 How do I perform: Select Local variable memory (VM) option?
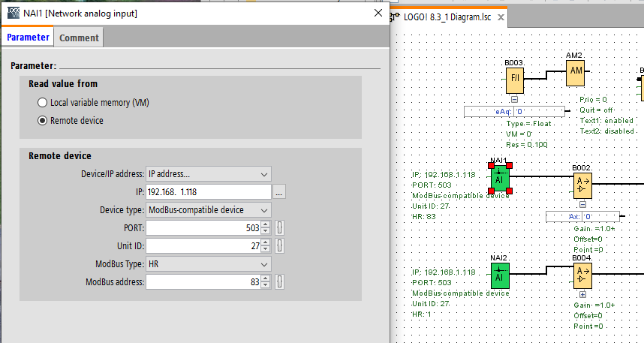point(43,102)
